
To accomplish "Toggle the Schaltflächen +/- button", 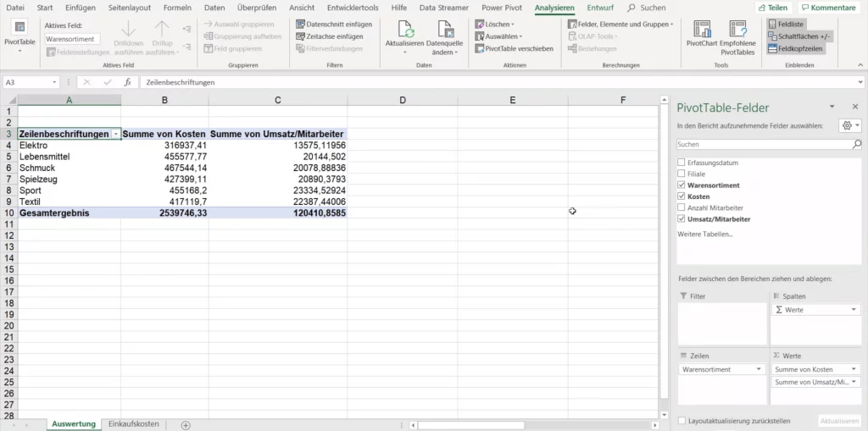I will 799,36.
